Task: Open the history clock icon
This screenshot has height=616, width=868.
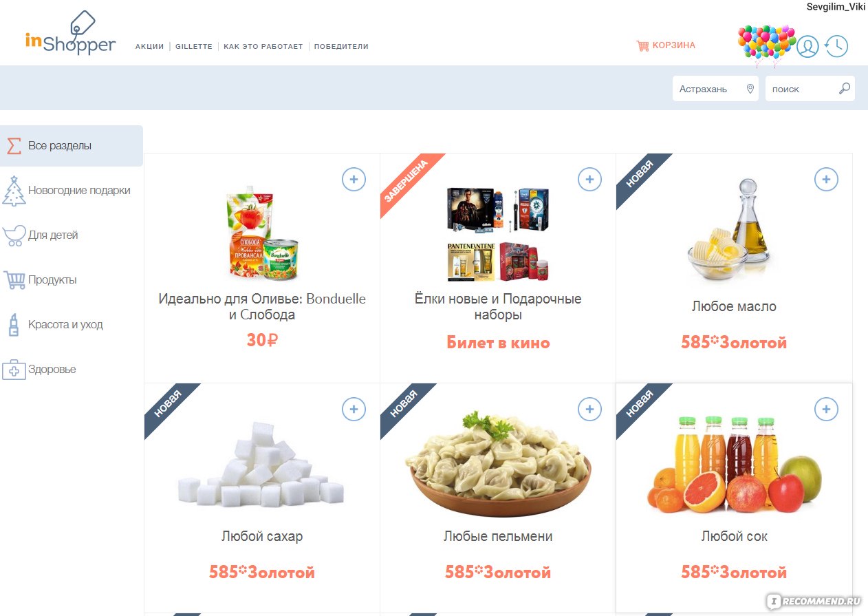Action: click(x=836, y=46)
